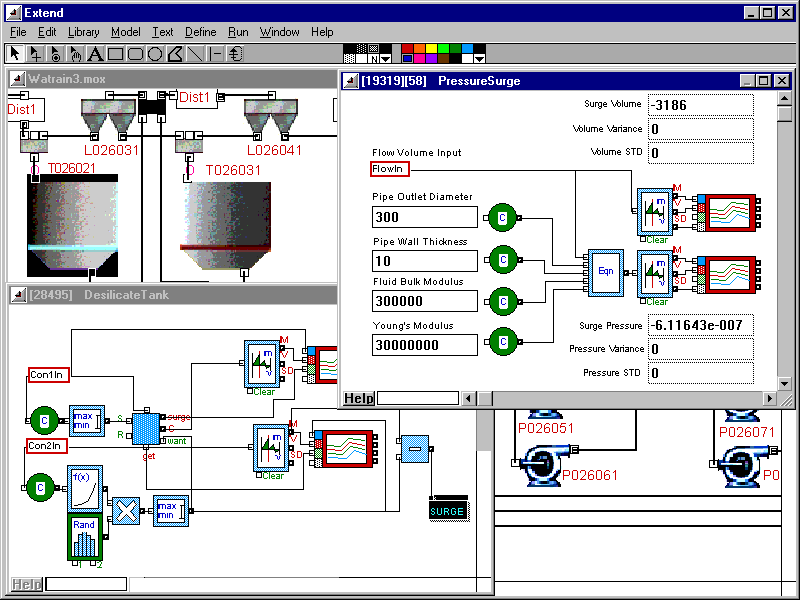
Task: Select the pointer-with-target clone tool
Action: coord(55,54)
